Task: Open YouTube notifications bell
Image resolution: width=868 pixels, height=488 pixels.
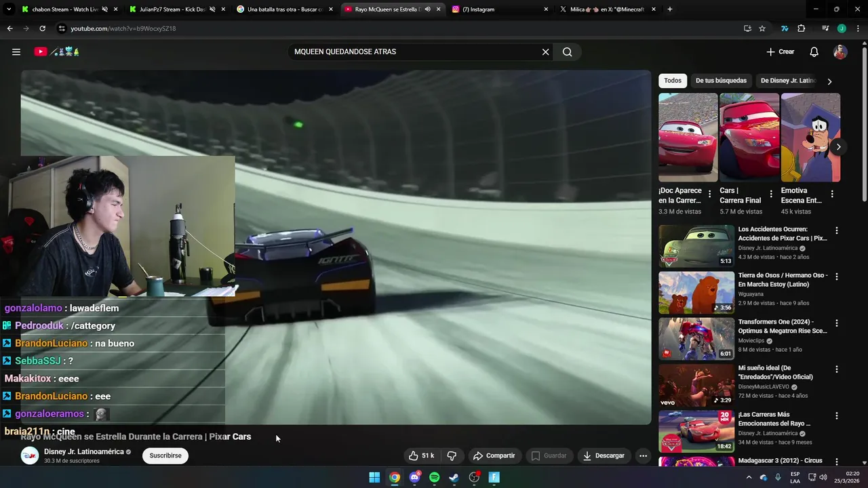Action: click(x=814, y=52)
